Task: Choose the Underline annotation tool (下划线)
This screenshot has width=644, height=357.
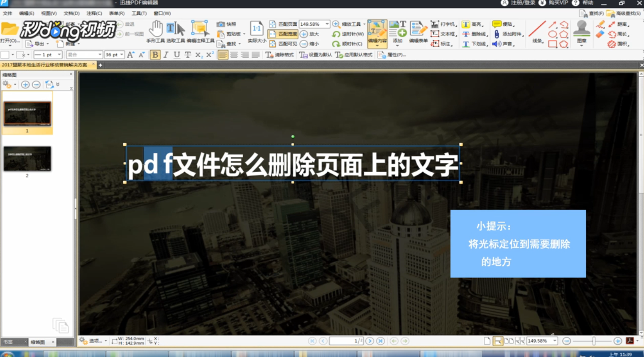Action: [475, 44]
